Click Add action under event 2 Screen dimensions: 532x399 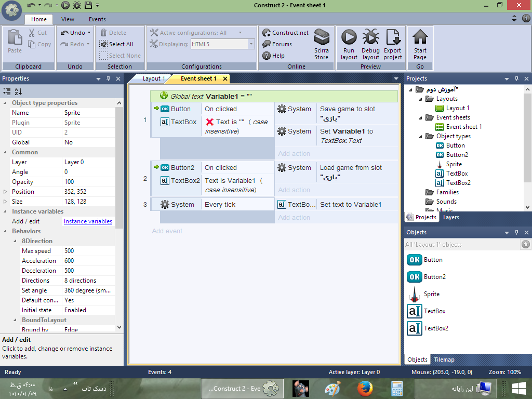click(x=294, y=190)
